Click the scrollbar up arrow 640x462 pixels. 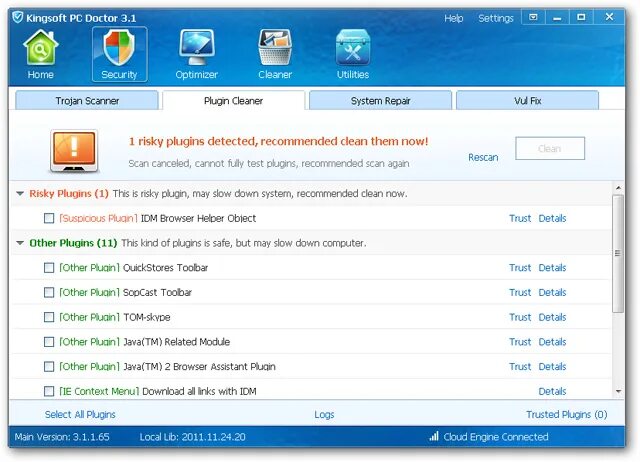click(618, 188)
